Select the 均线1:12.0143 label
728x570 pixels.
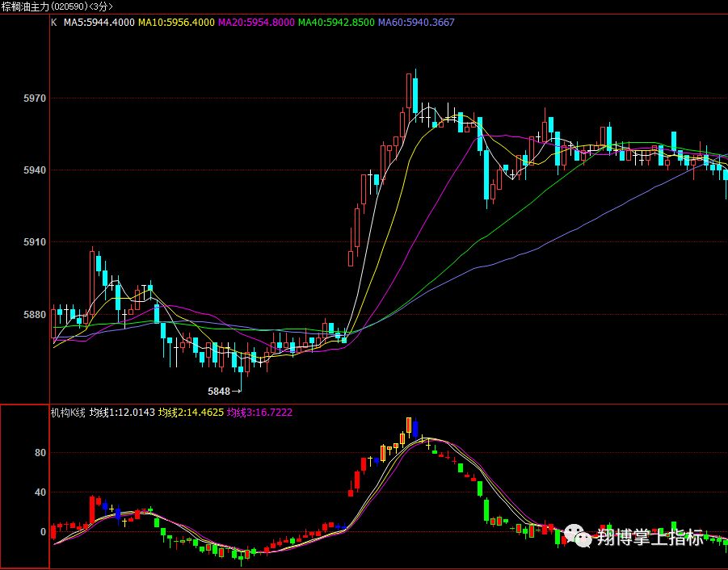[x=122, y=413]
